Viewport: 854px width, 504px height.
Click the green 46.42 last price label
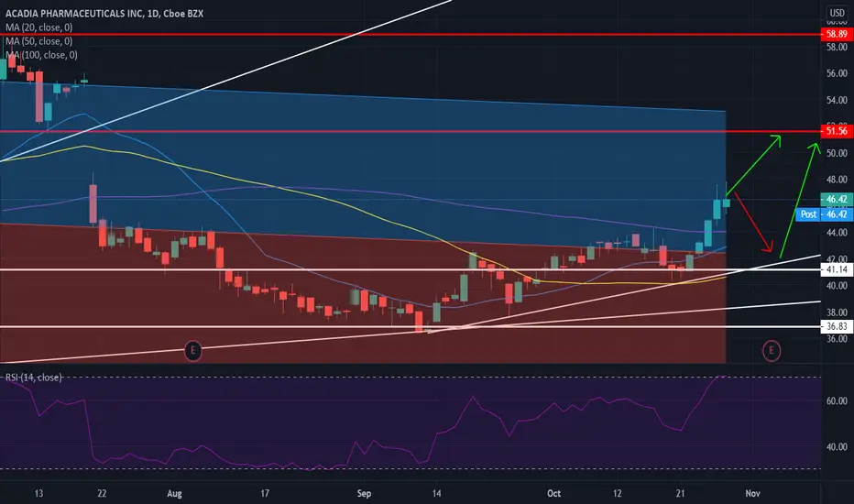(x=837, y=200)
